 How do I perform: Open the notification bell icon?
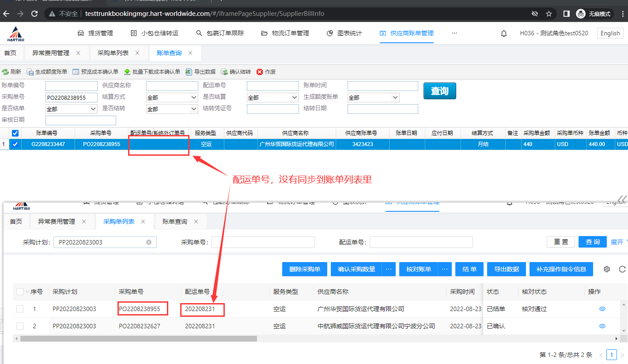(504, 34)
